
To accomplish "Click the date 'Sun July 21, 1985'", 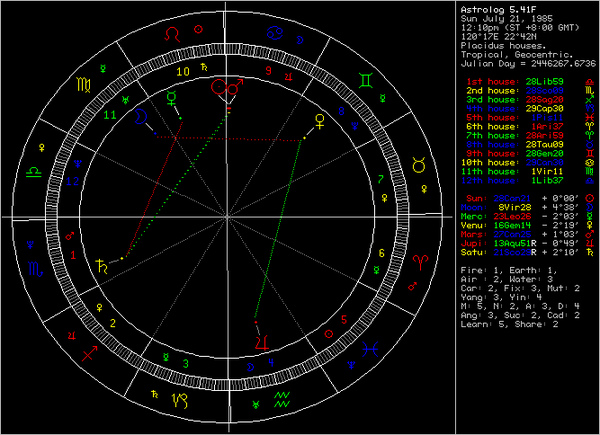I will 507,19.
